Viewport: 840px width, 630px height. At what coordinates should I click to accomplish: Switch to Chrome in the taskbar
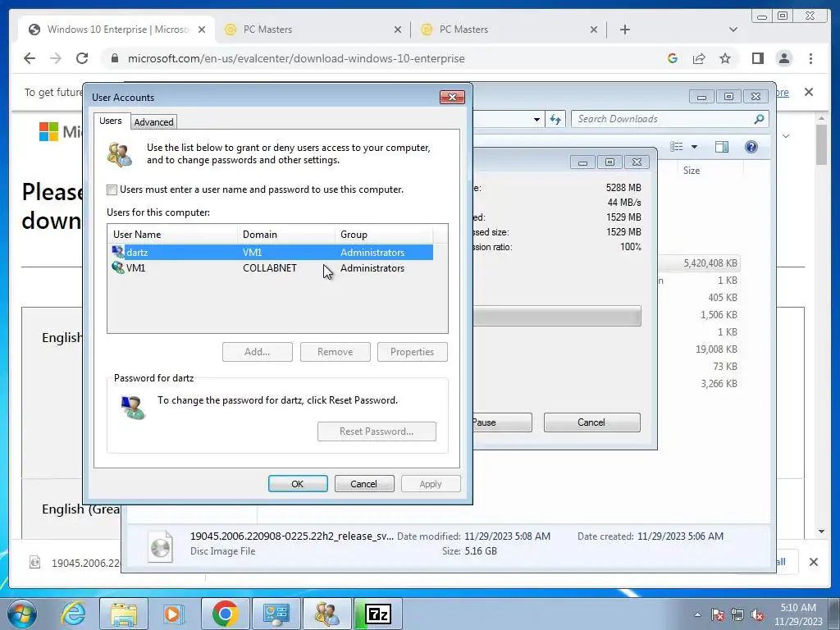click(225, 614)
